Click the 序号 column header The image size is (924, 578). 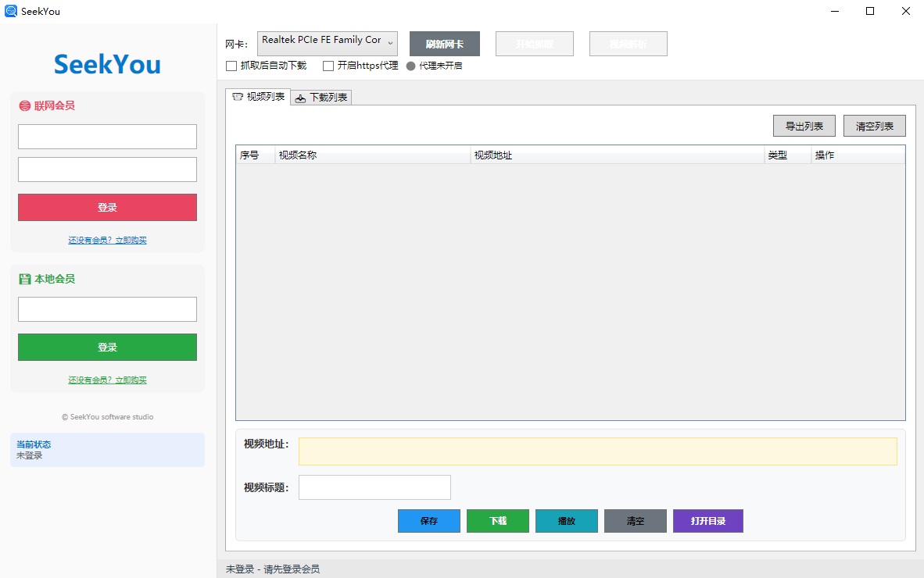[255, 155]
